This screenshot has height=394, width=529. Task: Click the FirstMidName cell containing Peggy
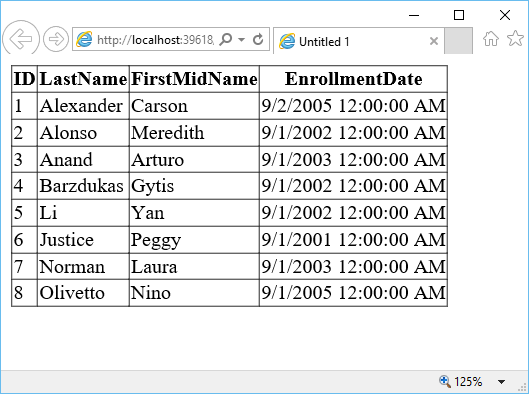(194, 240)
